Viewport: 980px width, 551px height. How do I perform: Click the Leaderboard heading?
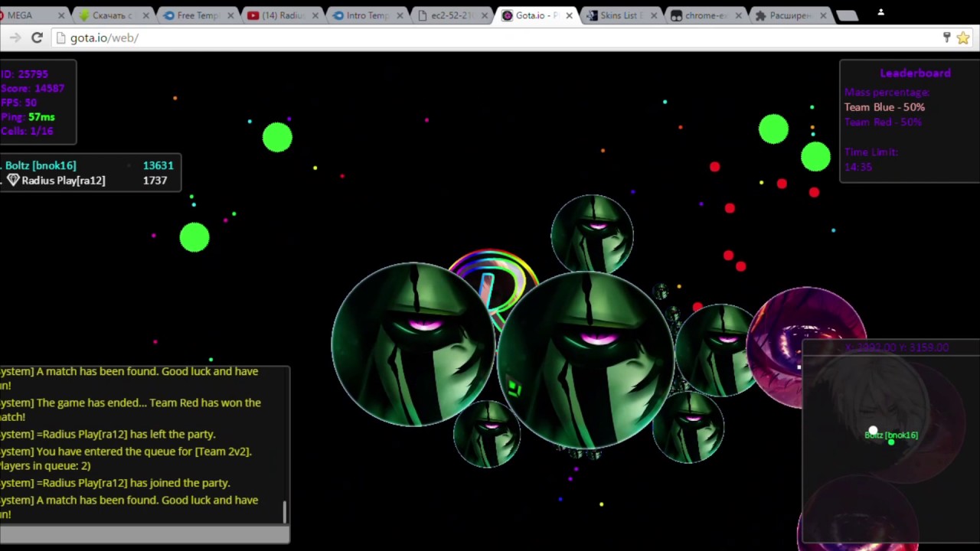coord(915,73)
